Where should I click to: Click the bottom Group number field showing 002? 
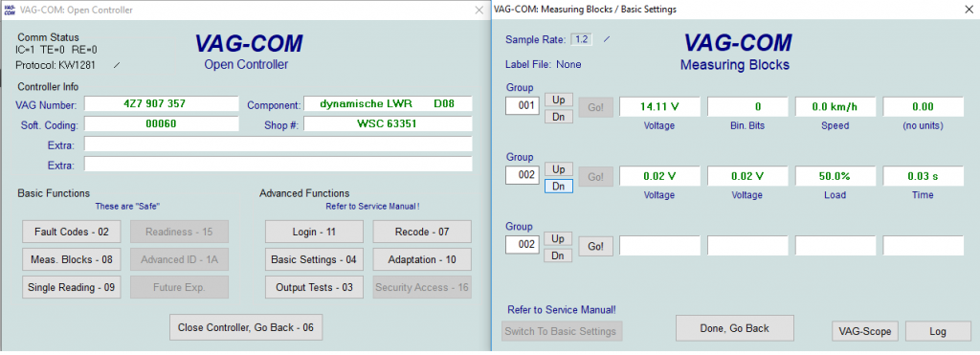pos(523,245)
